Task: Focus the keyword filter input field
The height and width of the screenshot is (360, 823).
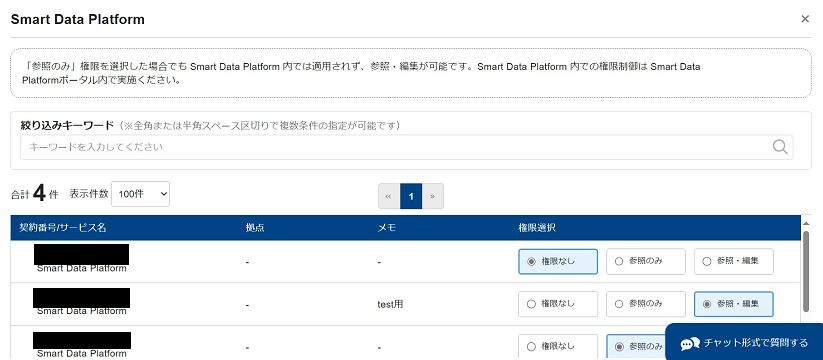Action: 407,147
